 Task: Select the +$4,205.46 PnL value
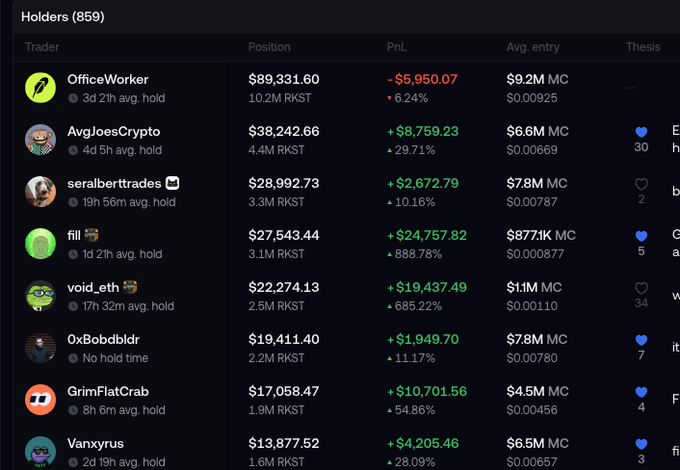click(423, 444)
